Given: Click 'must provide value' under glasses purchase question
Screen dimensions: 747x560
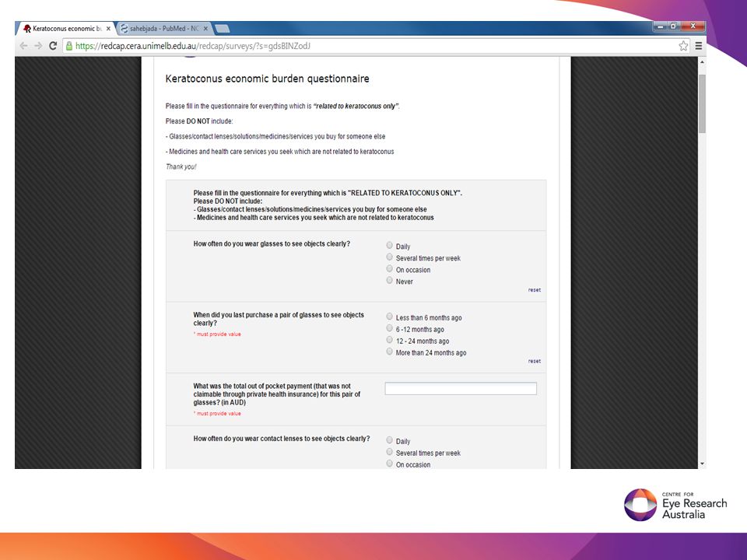Looking at the screenshot, I should click(x=217, y=334).
